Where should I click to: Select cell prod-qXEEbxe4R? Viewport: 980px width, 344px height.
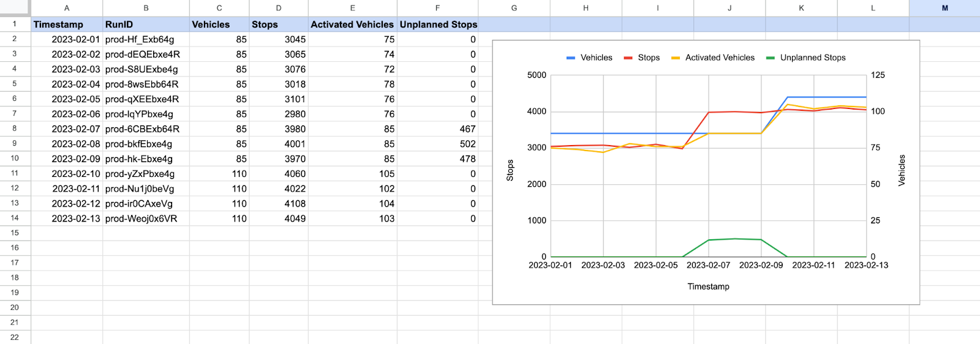[x=146, y=99]
